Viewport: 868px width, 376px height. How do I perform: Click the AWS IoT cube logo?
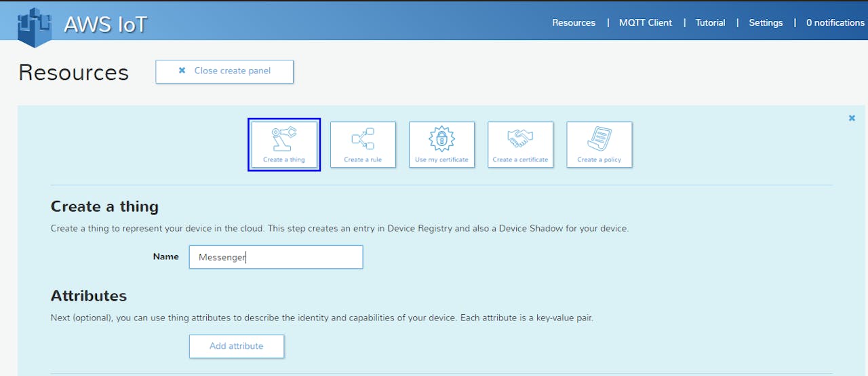[x=35, y=24]
